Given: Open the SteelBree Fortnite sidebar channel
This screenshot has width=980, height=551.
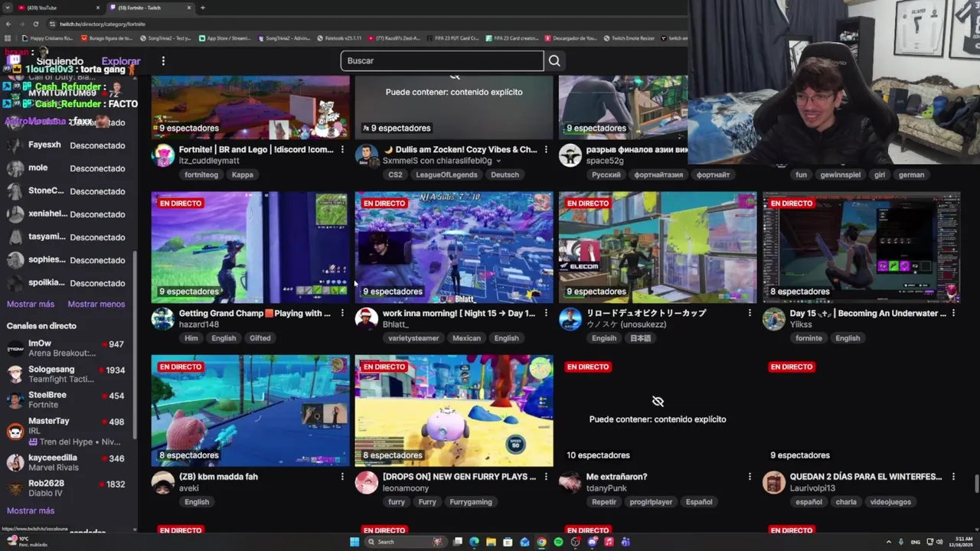Looking at the screenshot, I should (67, 399).
